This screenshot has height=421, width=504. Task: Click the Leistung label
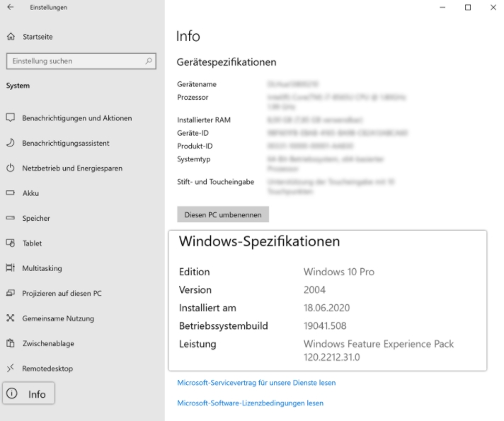[x=197, y=344]
